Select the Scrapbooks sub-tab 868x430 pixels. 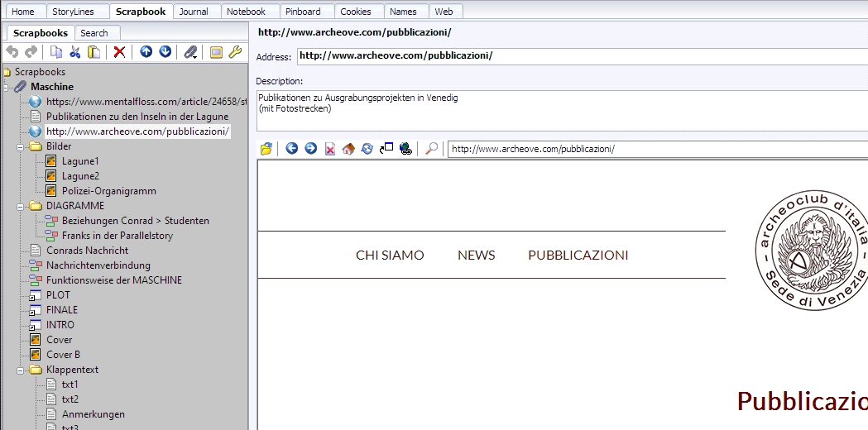(41, 32)
